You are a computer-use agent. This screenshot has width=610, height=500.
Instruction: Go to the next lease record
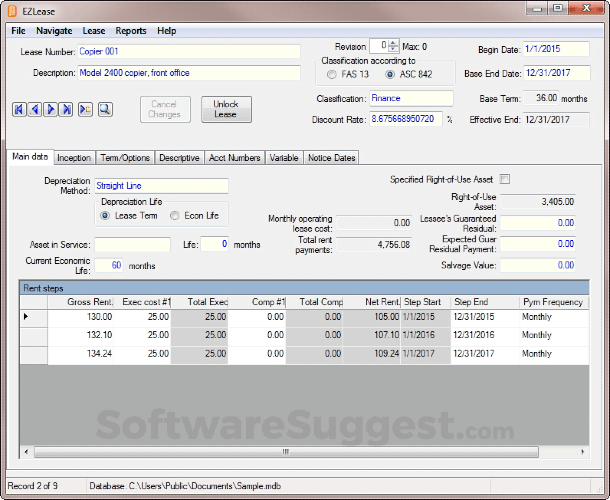click(51, 110)
